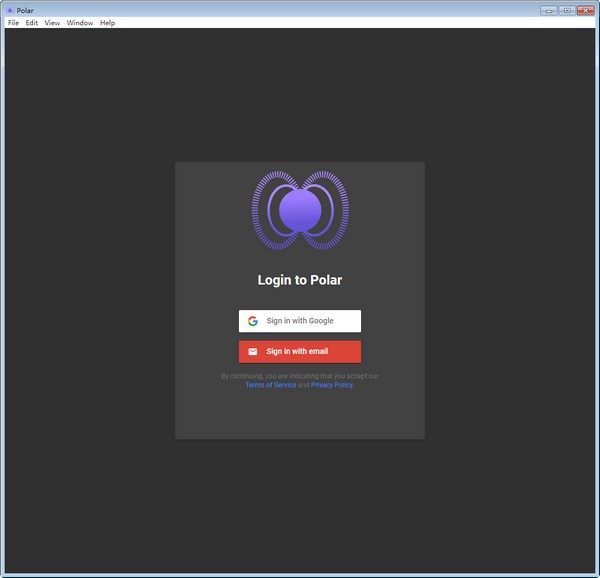This screenshot has height=578, width=600.
Task: Click the Polar app icon in title bar
Action: [x=10, y=10]
